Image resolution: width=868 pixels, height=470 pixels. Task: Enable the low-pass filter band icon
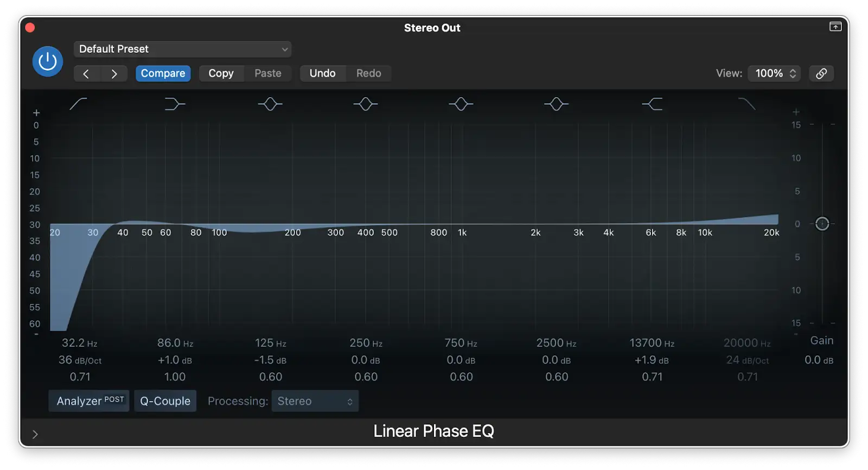(747, 104)
